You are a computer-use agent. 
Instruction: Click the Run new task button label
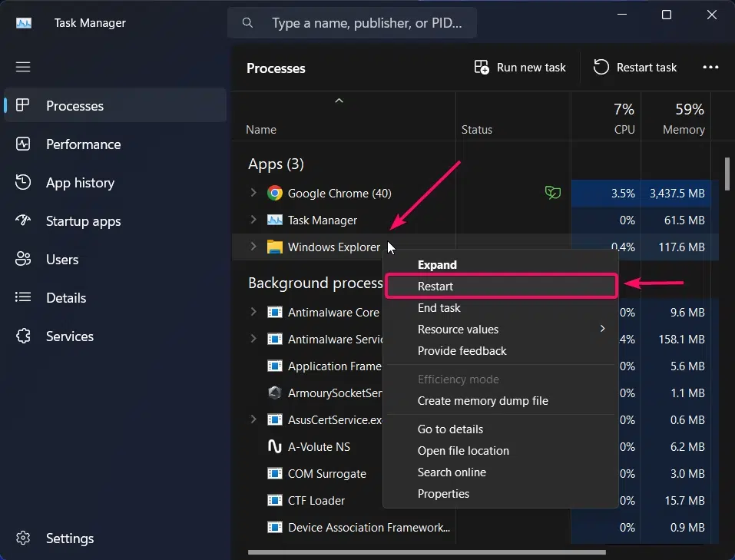point(531,68)
